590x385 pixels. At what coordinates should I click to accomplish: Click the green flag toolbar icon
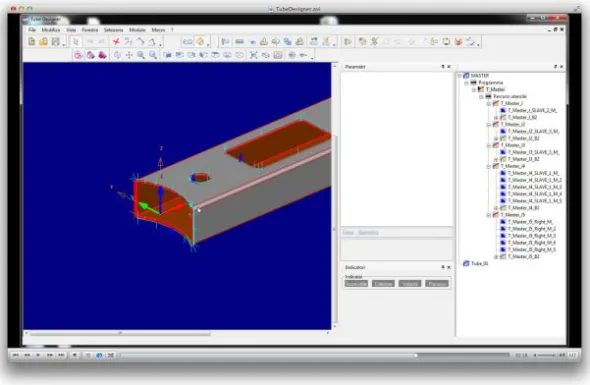348,41
